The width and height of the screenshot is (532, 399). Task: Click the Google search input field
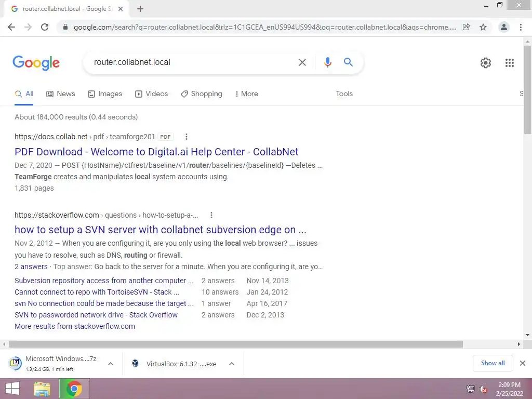click(193, 62)
